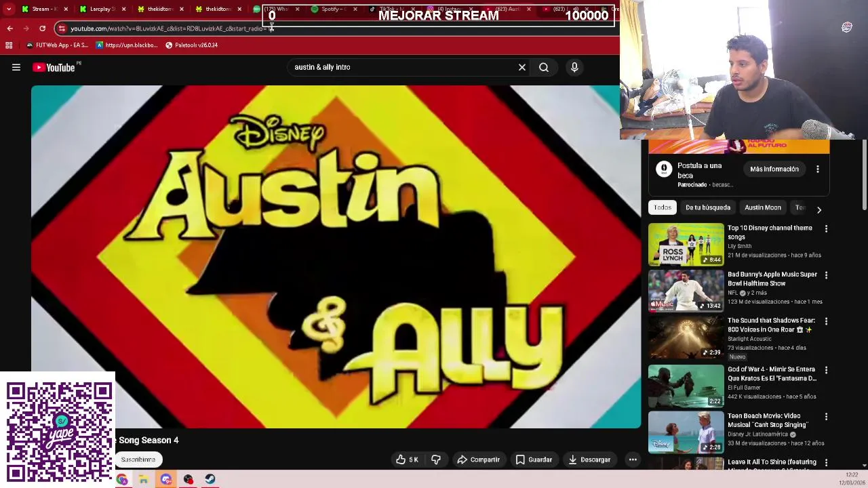Go forward with the browser forward arrow
The image size is (868, 488).
[26, 28]
